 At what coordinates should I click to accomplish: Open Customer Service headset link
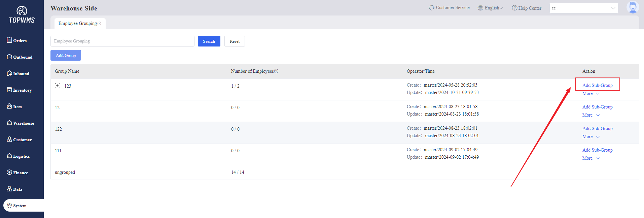pyautogui.click(x=449, y=8)
